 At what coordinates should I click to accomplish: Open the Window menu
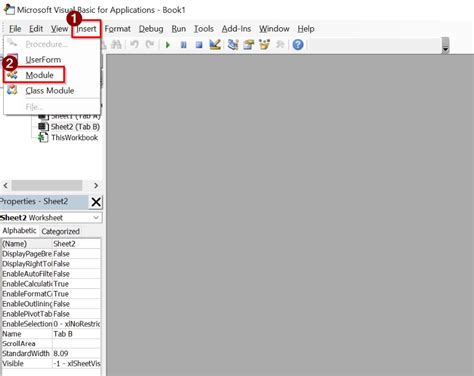tap(274, 29)
